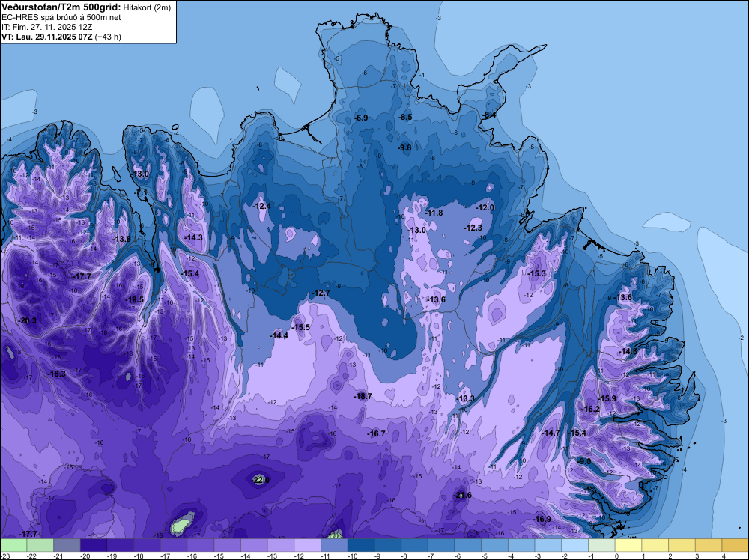749x560 pixels.
Task: Click the -6.9 temperature value
Action: tap(361, 118)
